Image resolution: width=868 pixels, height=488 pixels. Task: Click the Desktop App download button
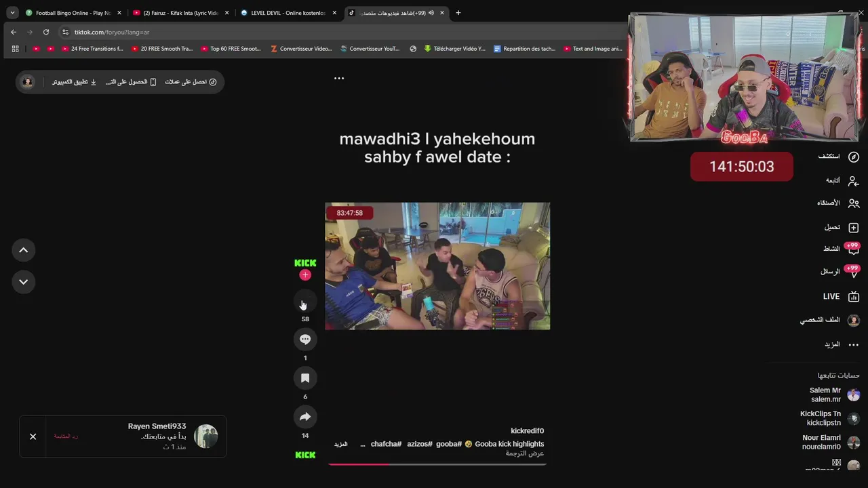75,82
